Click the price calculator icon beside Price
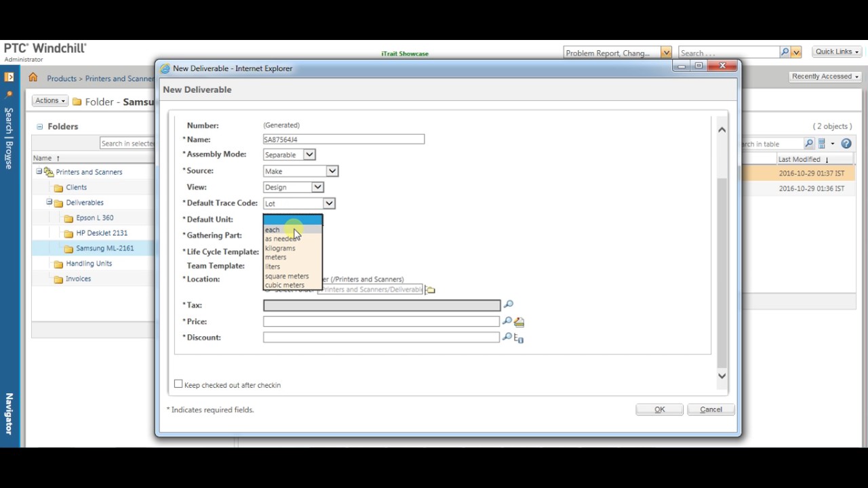The width and height of the screenshot is (868, 488). pyautogui.click(x=519, y=322)
